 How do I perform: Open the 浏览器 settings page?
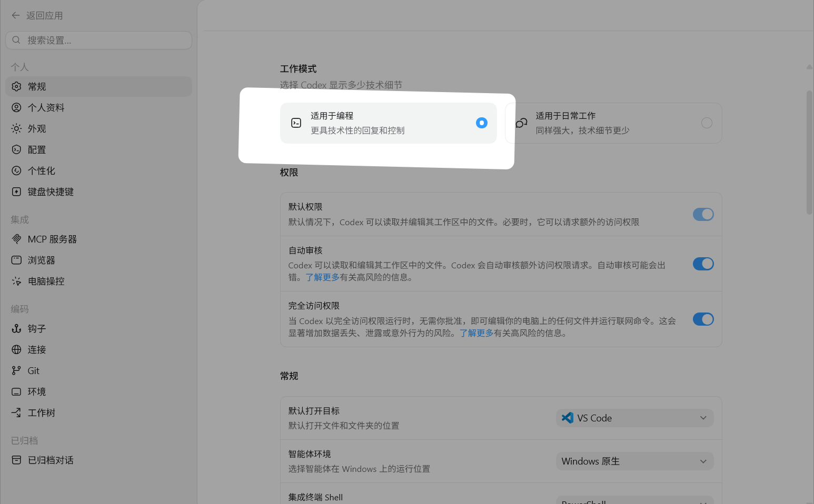[x=98, y=260]
